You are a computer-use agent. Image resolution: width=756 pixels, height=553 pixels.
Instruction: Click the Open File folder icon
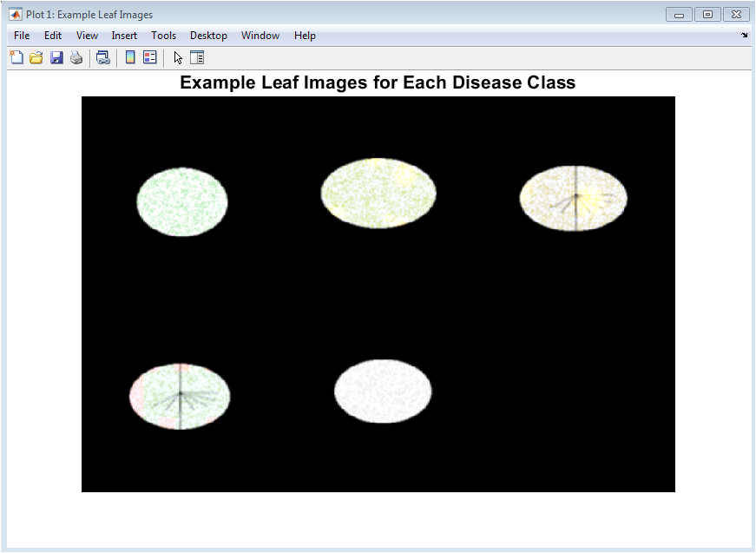tap(36, 58)
